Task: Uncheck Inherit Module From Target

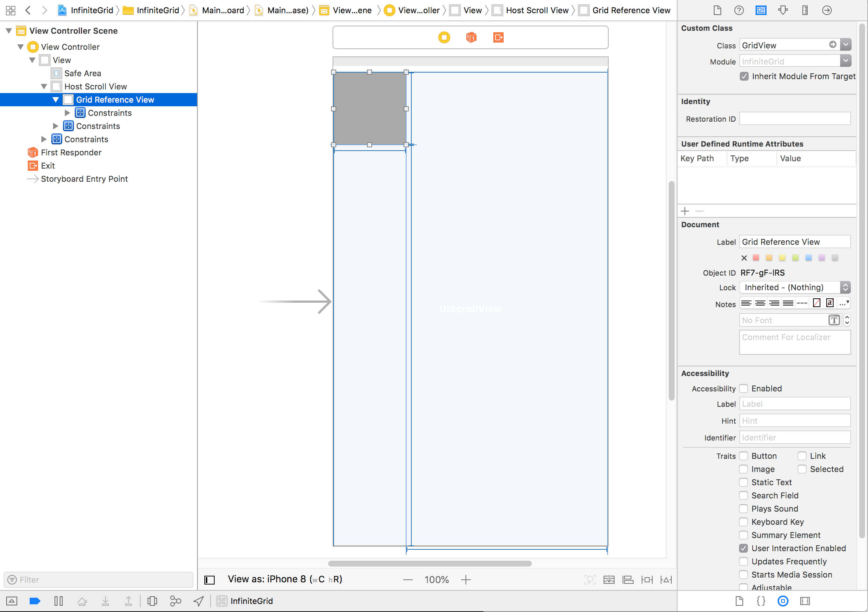Action: [x=743, y=76]
